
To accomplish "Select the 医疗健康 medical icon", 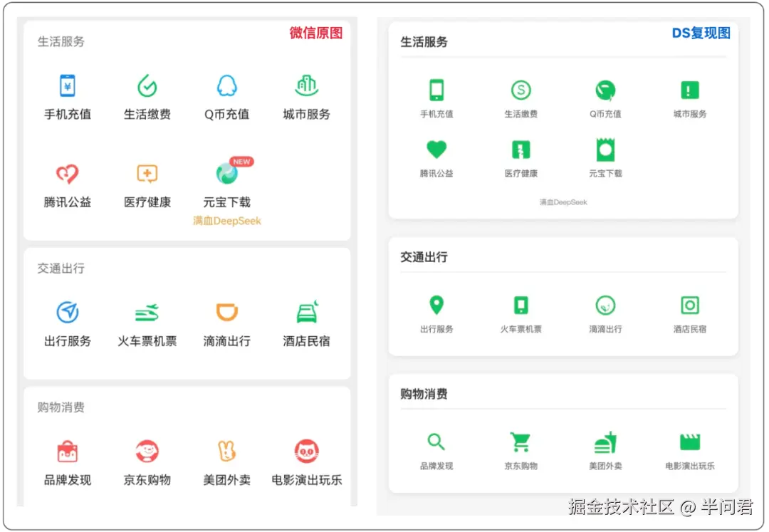I will point(147,173).
